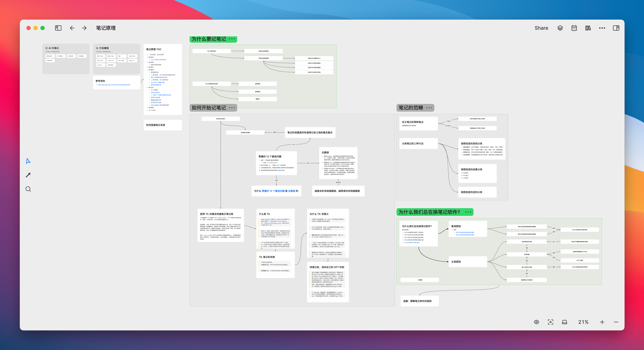Select the 持续记录，迎来自己的 GPT 时刻 card
The image size is (644, 350).
(x=328, y=282)
